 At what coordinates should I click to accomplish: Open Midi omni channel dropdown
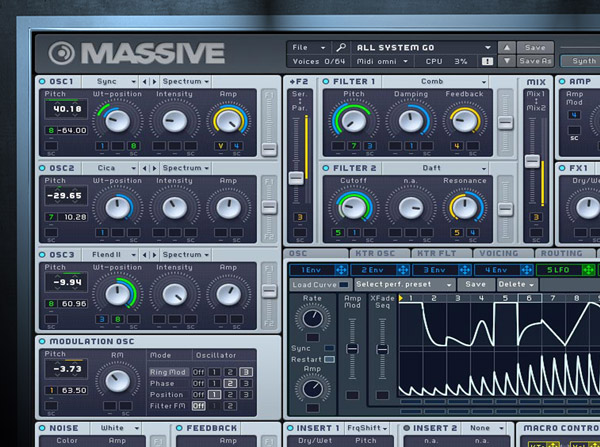[x=382, y=61]
